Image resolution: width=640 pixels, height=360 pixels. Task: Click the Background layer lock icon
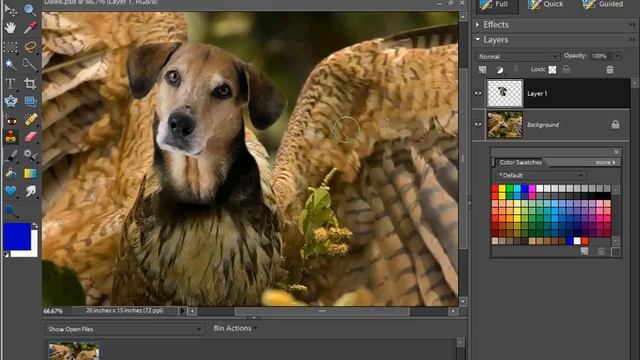tap(615, 124)
